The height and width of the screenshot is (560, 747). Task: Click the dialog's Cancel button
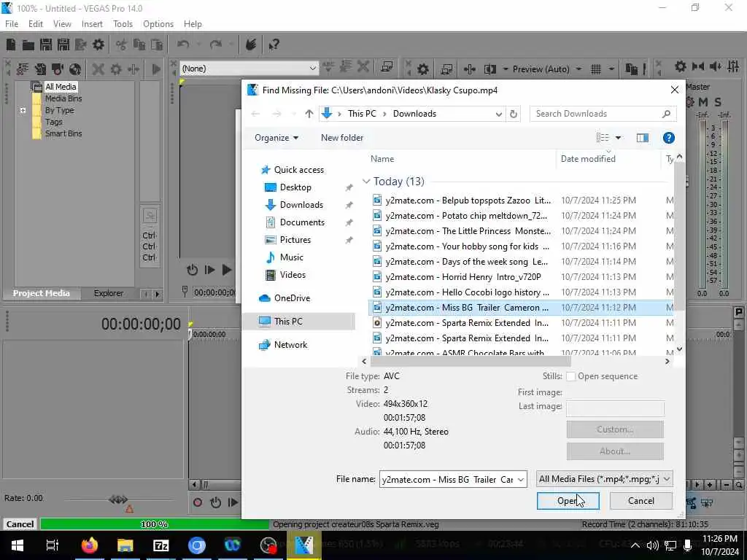pyautogui.click(x=640, y=501)
